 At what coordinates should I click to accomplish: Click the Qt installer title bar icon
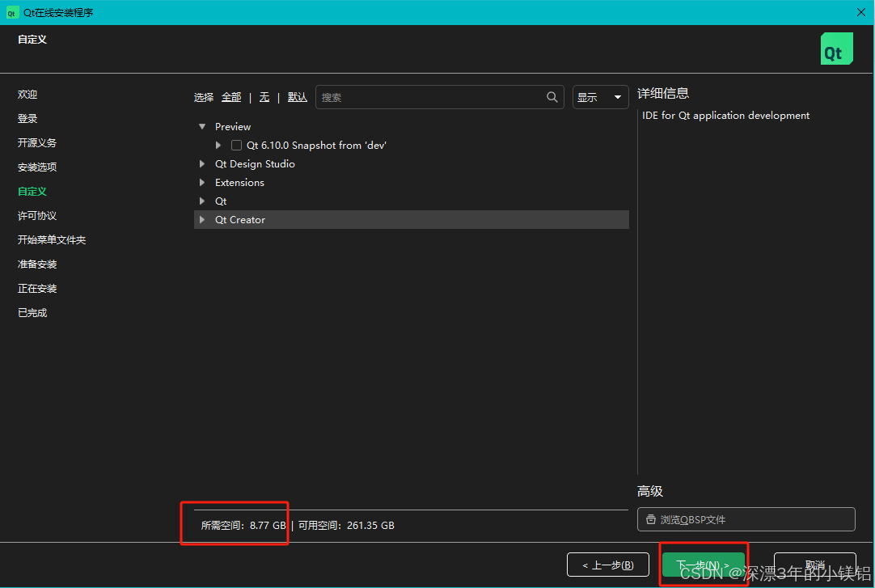coord(11,12)
